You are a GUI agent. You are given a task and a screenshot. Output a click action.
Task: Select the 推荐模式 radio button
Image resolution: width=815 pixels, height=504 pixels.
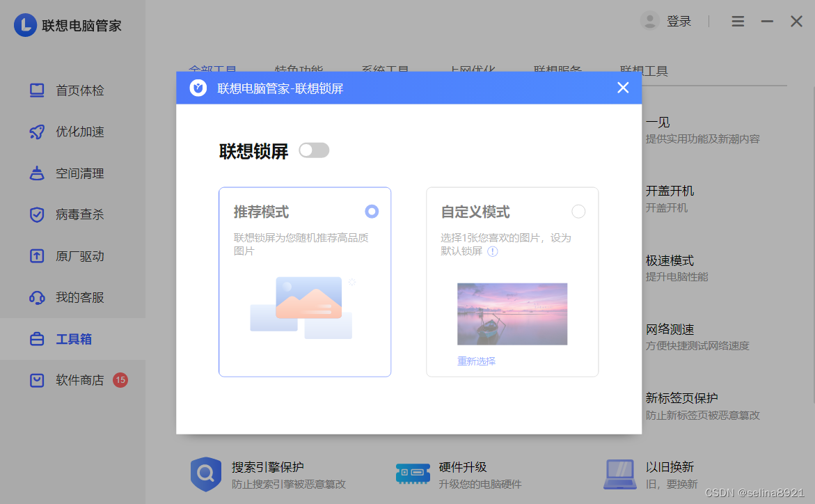pos(372,211)
